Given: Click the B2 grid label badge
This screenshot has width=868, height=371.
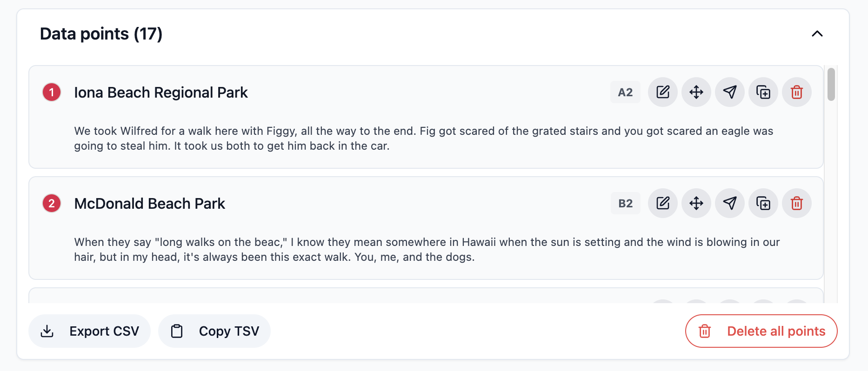Looking at the screenshot, I should coord(625,203).
